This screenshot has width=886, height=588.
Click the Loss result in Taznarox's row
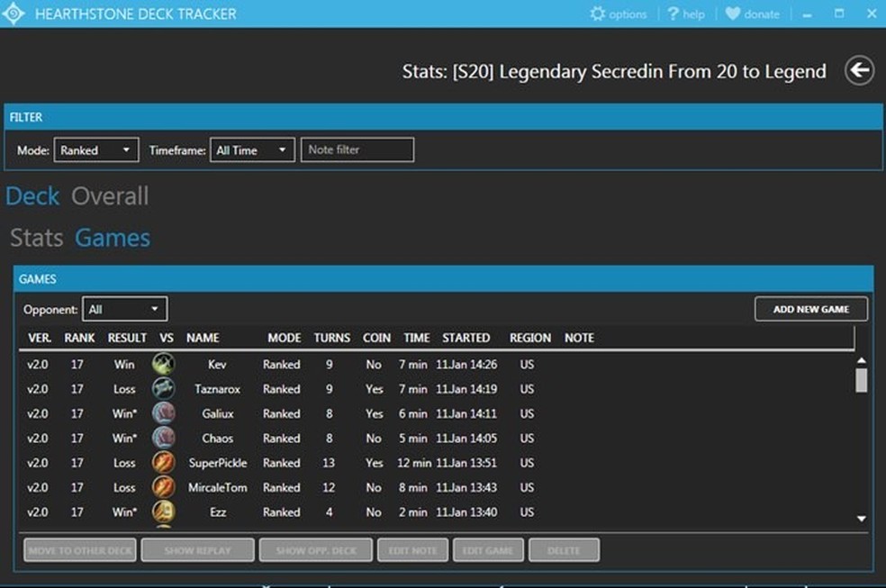(124, 389)
